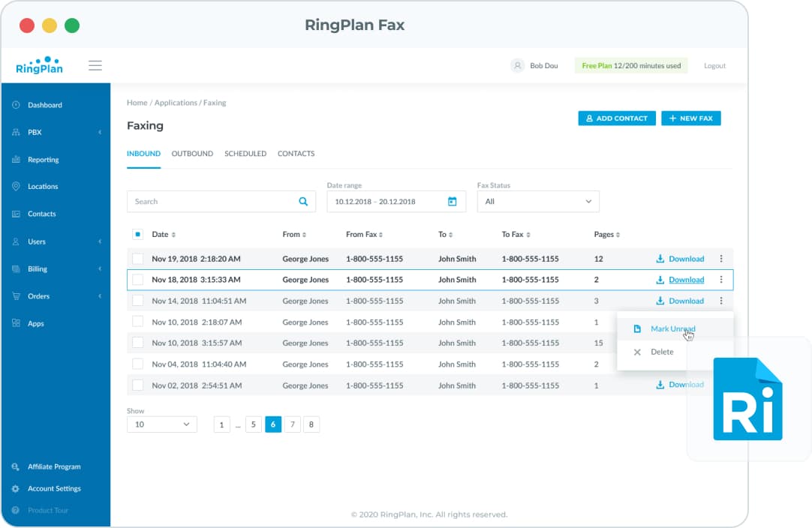The image size is (812, 528).
Task: Check the Nov 14, 2018 11:04:51 AM row
Action: click(x=138, y=301)
